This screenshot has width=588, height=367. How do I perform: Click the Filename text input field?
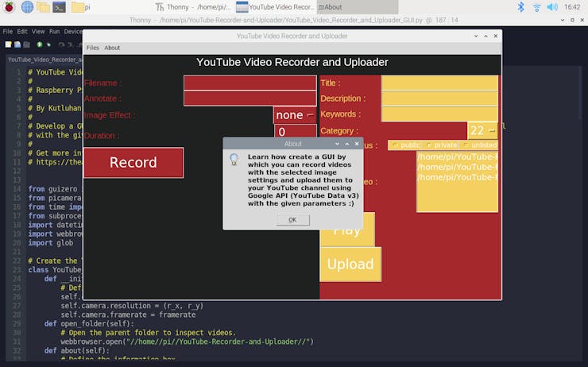[x=250, y=83]
